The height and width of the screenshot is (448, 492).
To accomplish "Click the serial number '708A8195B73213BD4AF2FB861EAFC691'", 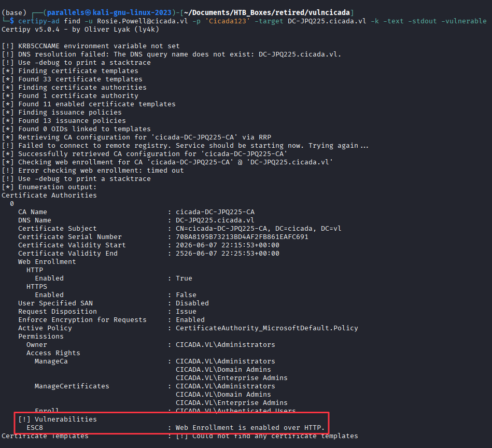I will click(242, 237).
